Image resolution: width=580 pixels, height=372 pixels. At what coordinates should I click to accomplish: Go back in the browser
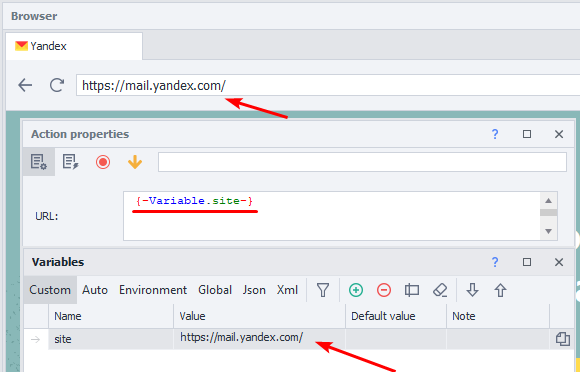point(25,85)
